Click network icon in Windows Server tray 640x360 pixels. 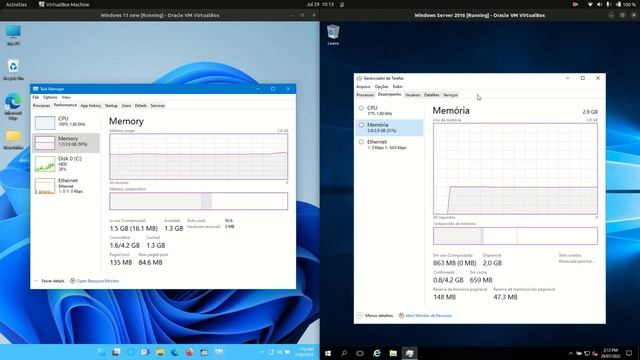pyautogui.click(x=587, y=353)
